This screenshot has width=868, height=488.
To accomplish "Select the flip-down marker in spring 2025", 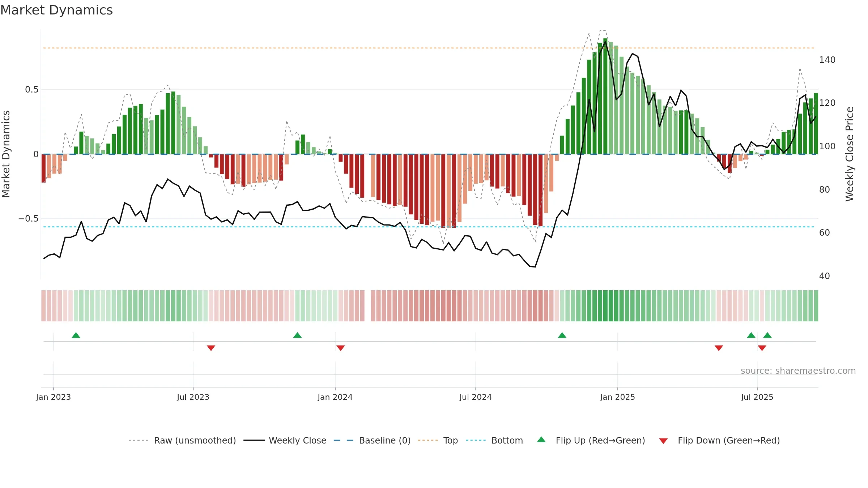I will (719, 348).
